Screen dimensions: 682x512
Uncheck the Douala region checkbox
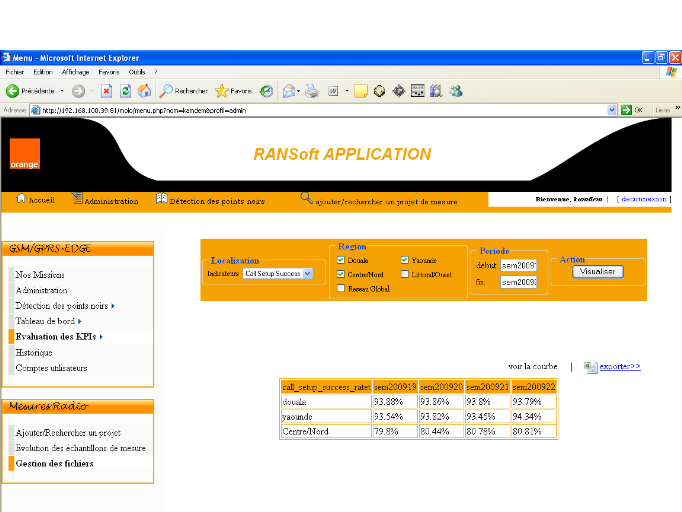click(x=341, y=260)
